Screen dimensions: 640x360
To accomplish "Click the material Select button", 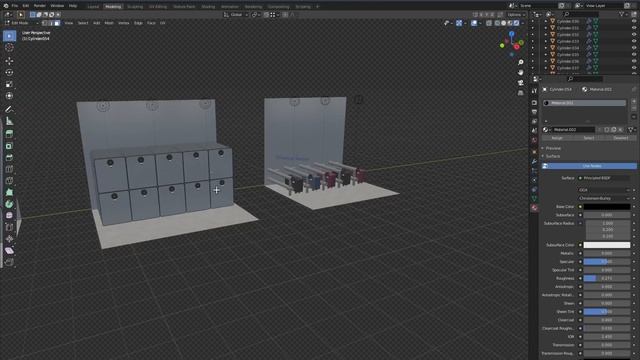I will (589, 138).
